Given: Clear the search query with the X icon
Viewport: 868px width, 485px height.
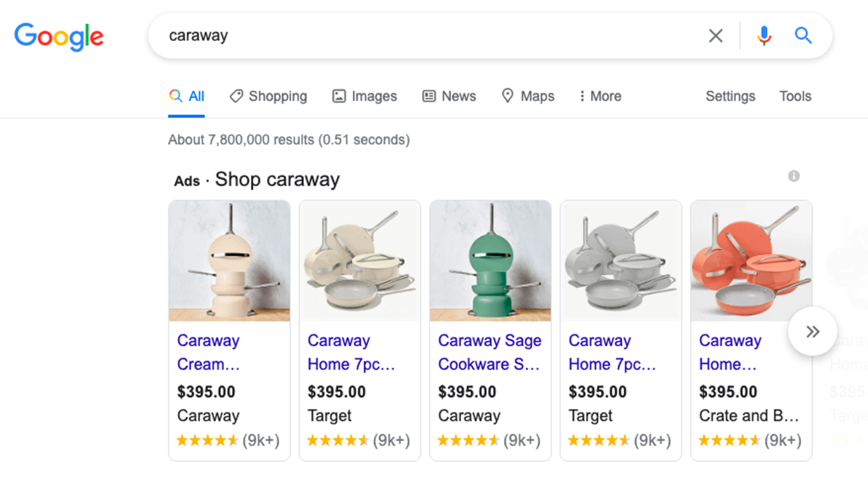Looking at the screenshot, I should tap(716, 36).
